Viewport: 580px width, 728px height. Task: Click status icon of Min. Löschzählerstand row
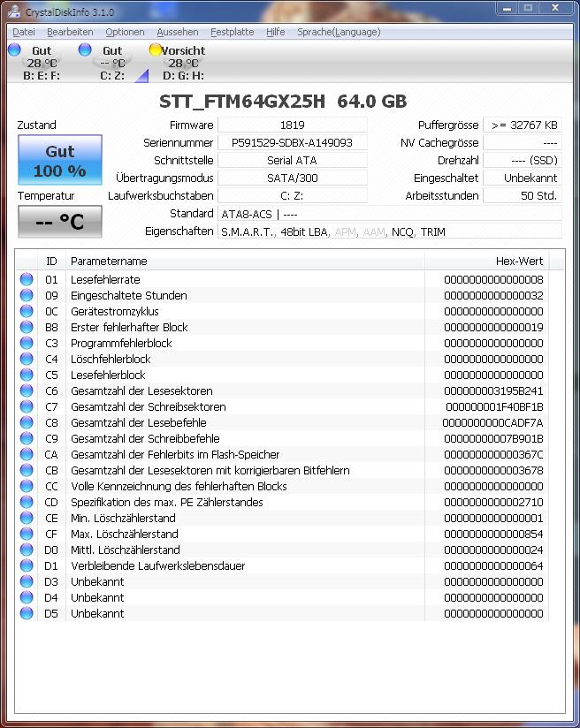tap(27, 518)
